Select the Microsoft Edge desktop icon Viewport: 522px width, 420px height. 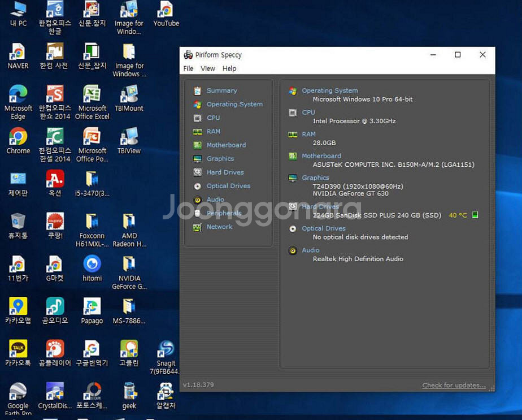18,102
